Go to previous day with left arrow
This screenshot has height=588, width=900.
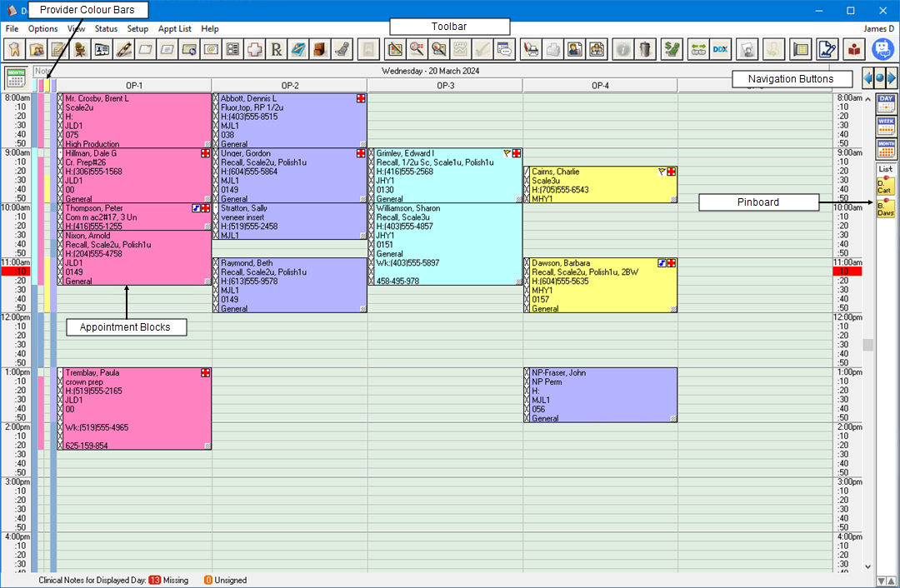867,78
